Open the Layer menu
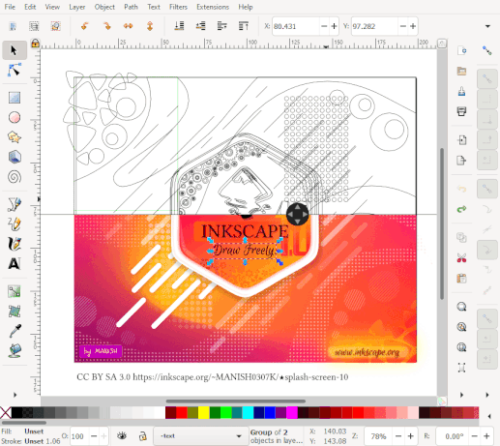This screenshot has width=500, height=446. point(77,7)
